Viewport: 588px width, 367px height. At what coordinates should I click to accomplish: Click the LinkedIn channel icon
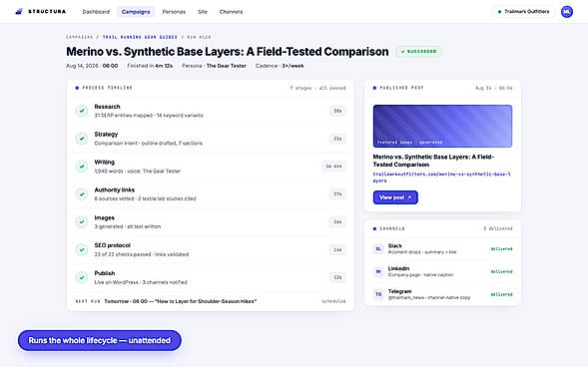point(378,271)
